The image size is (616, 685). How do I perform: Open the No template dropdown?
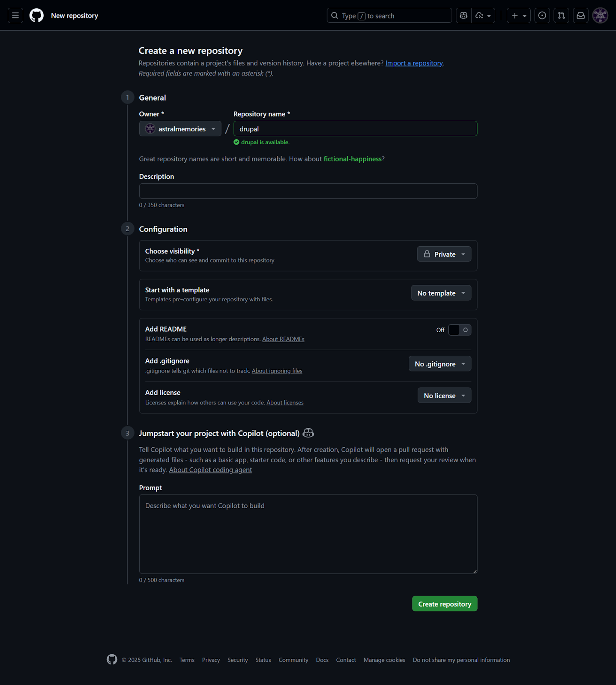pos(441,293)
